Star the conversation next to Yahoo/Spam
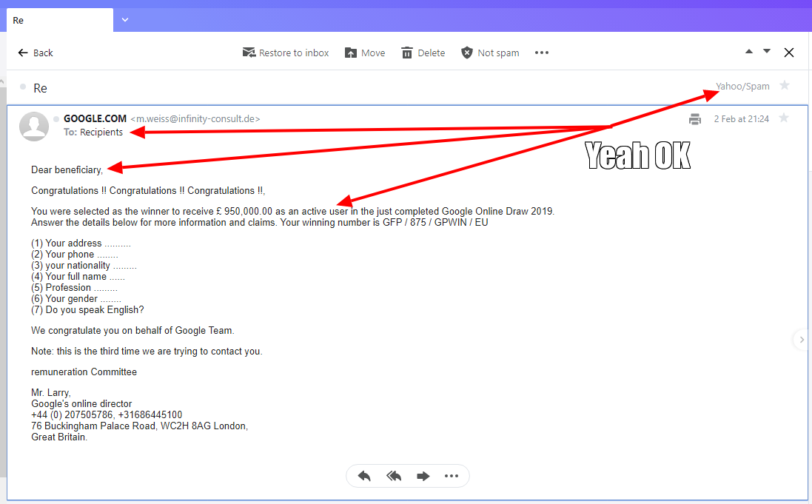 785,85
